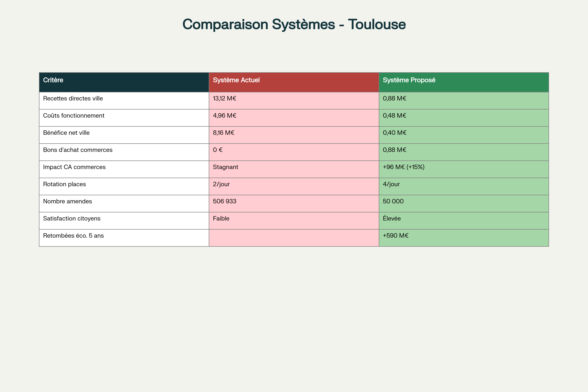Click the +96 M€ (+15%) cell
This screenshot has width=588, height=392.
[x=404, y=167]
